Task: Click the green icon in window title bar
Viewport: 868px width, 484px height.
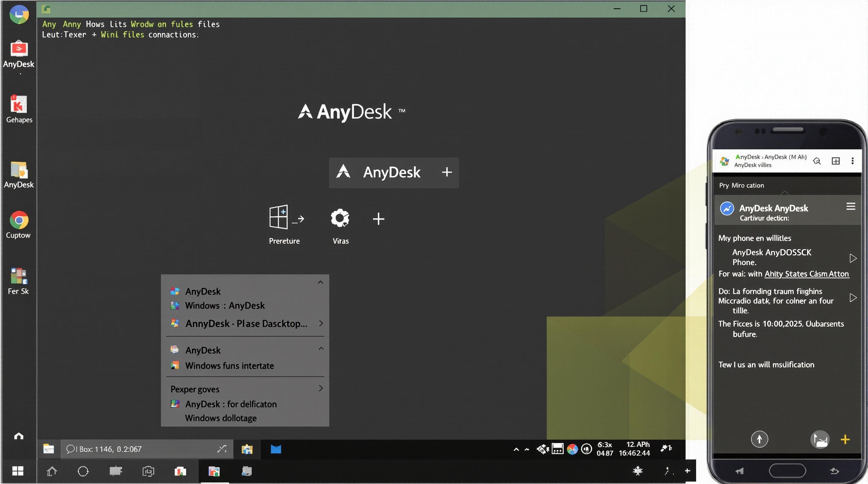Action: (46, 9)
